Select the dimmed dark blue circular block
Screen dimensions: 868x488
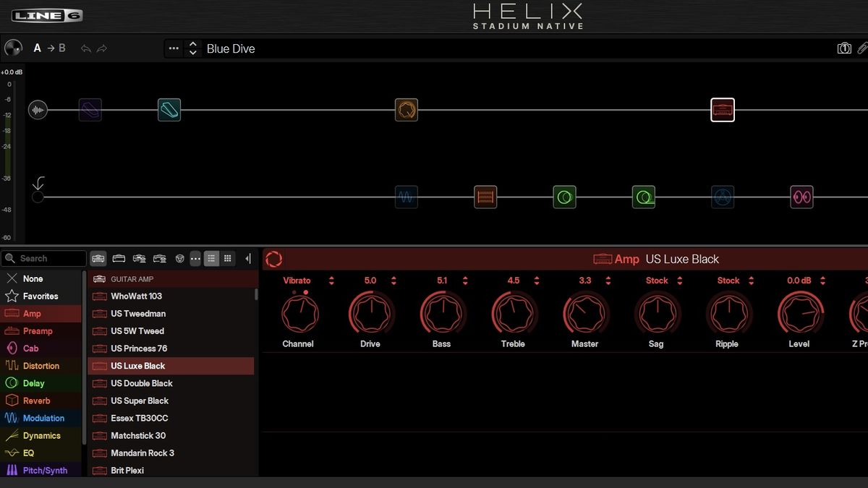(723, 197)
